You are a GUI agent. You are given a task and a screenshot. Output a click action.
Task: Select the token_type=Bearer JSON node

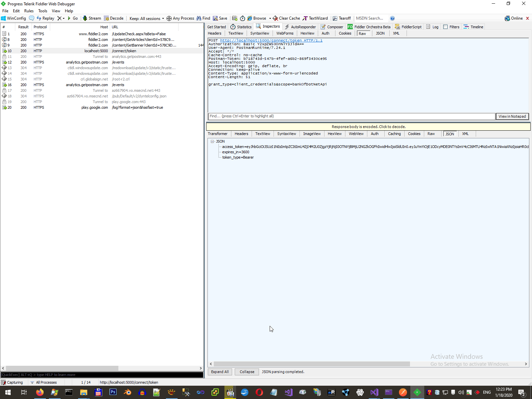tap(238, 157)
